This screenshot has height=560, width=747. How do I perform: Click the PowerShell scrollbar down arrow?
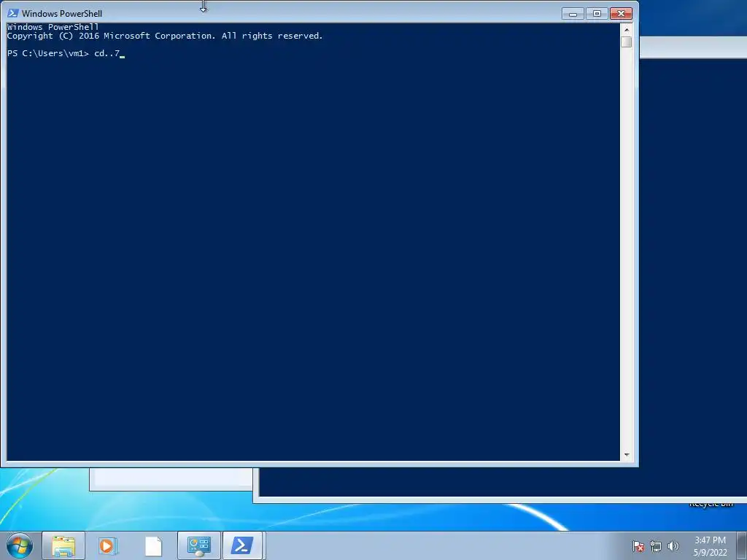click(627, 455)
